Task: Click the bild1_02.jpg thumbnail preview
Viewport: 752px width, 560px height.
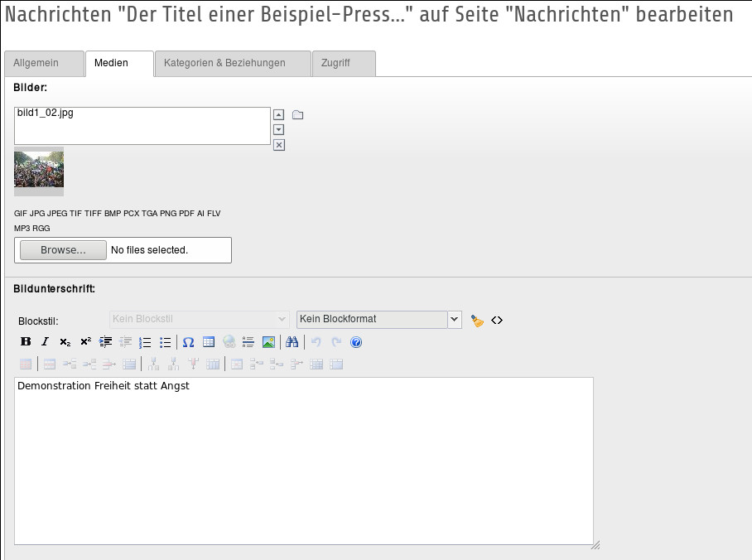Action: (39, 171)
